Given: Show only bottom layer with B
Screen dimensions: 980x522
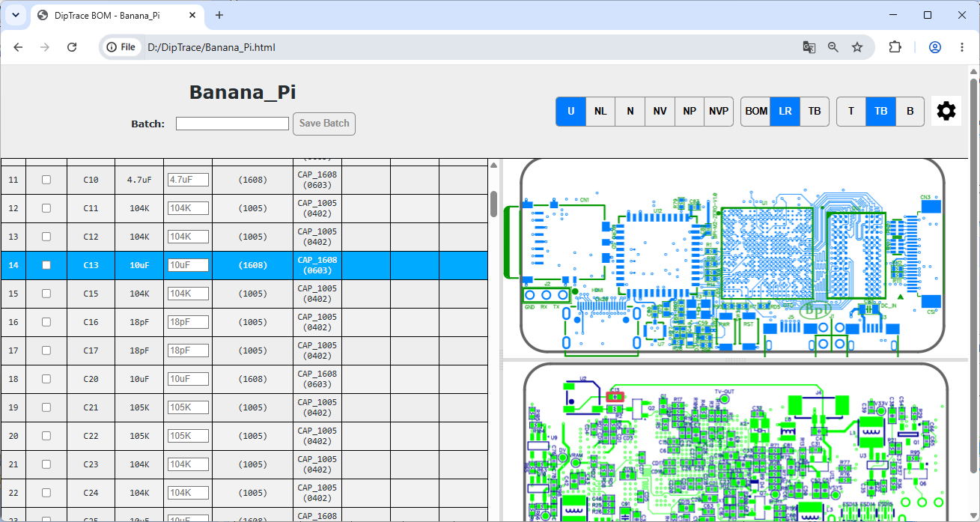Looking at the screenshot, I should (x=910, y=112).
